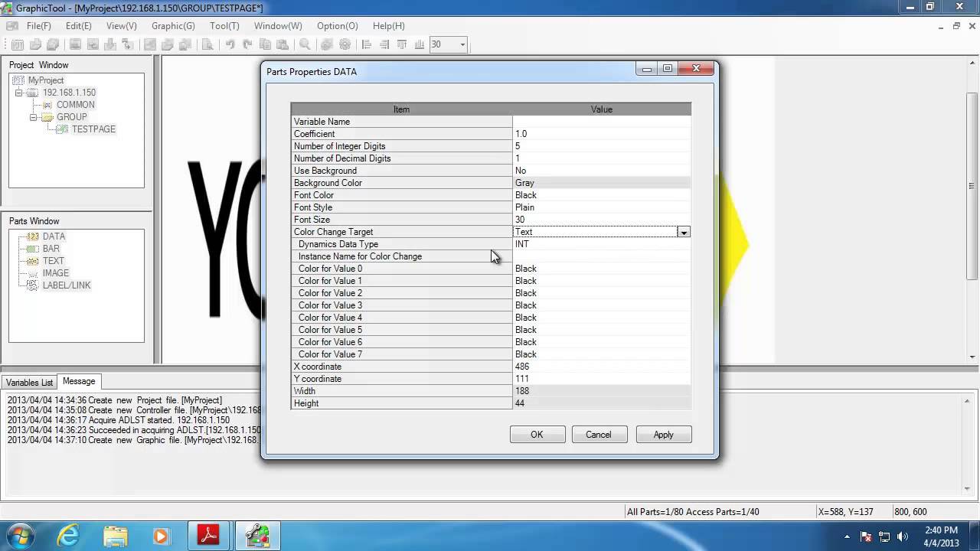Click the open folder toolbar icon

35,44
